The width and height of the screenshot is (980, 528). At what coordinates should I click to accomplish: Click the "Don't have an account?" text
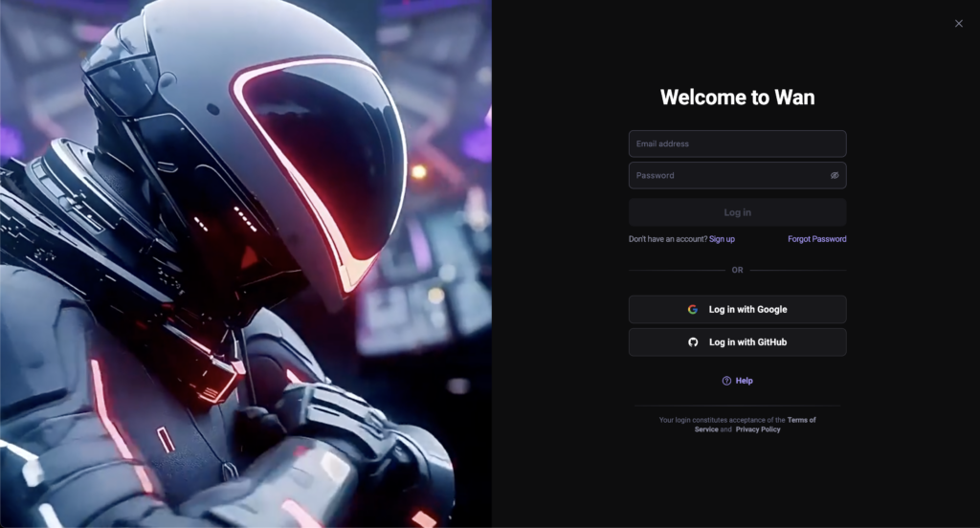(x=667, y=239)
